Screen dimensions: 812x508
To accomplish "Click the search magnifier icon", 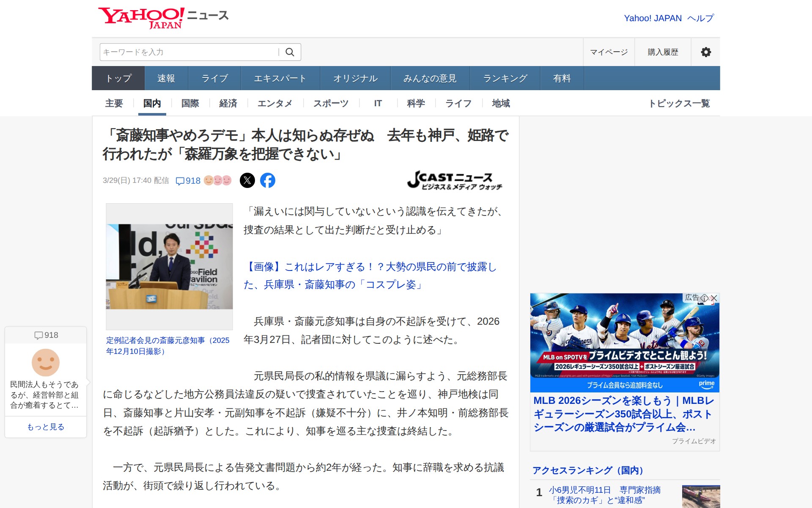I will pos(291,52).
